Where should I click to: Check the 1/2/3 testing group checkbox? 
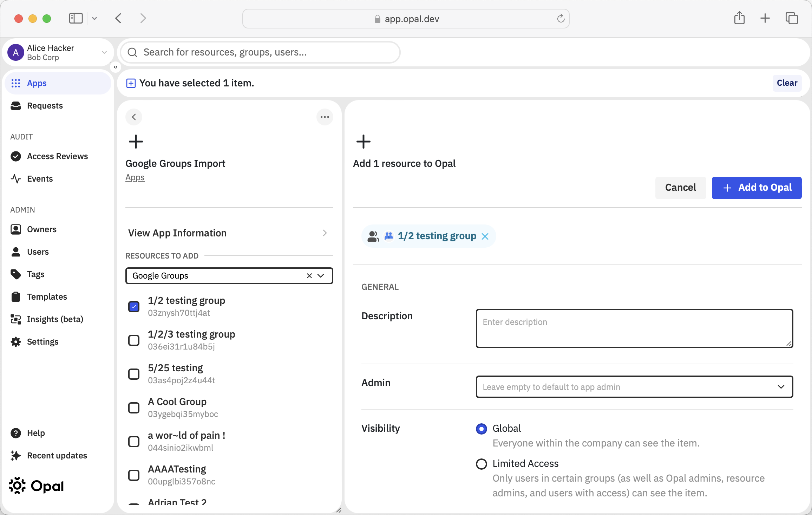click(134, 340)
